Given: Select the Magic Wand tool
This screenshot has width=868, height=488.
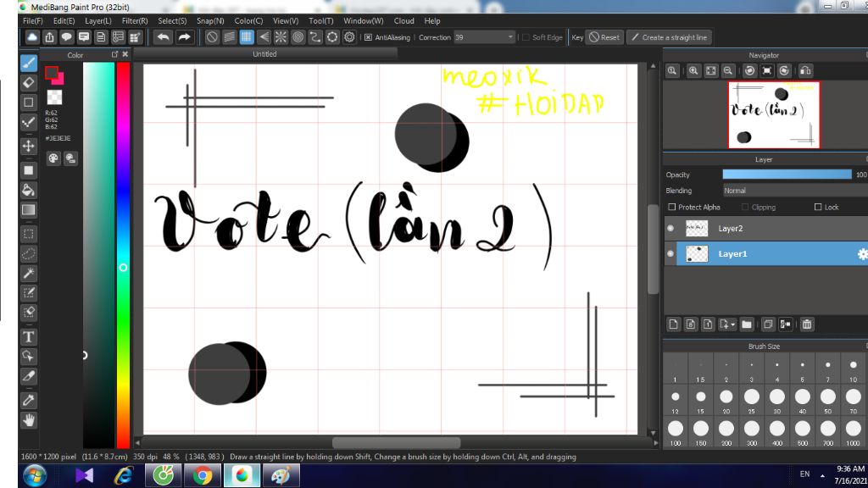Looking at the screenshot, I should [29, 273].
